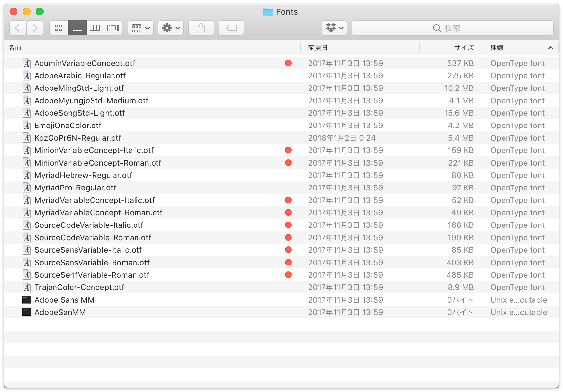Image resolution: width=563 pixels, height=392 pixels.
Task: Open the Dropbox toolbar menu
Action: (x=334, y=28)
